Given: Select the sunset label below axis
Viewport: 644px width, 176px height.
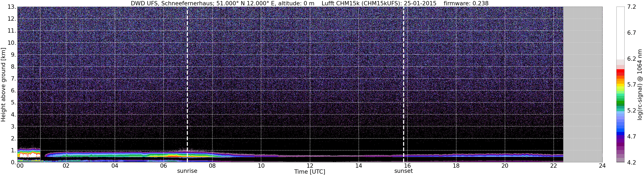Looking at the screenshot, I should pyautogui.click(x=404, y=171).
